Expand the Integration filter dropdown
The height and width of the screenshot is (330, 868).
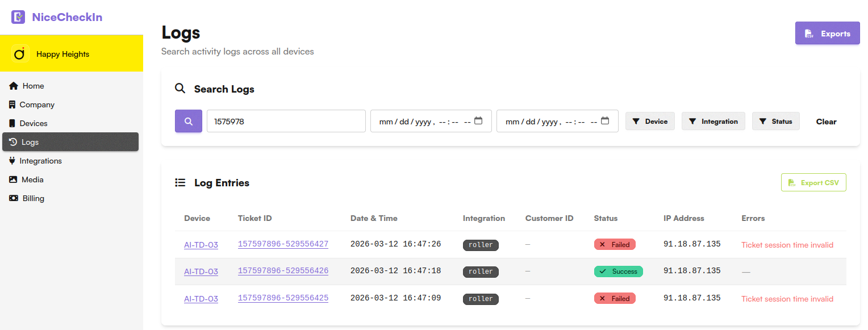713,121
